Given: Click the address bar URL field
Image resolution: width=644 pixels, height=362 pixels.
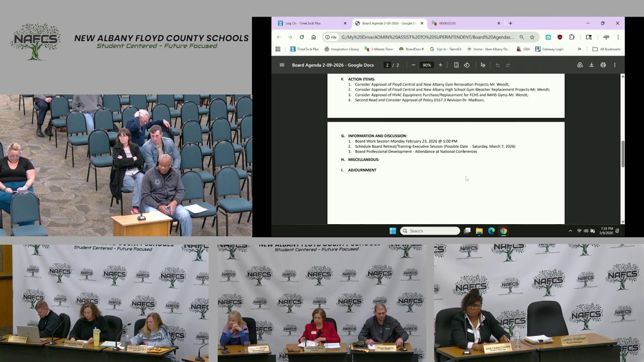Looking at the screenshot, I should point(428,37).
